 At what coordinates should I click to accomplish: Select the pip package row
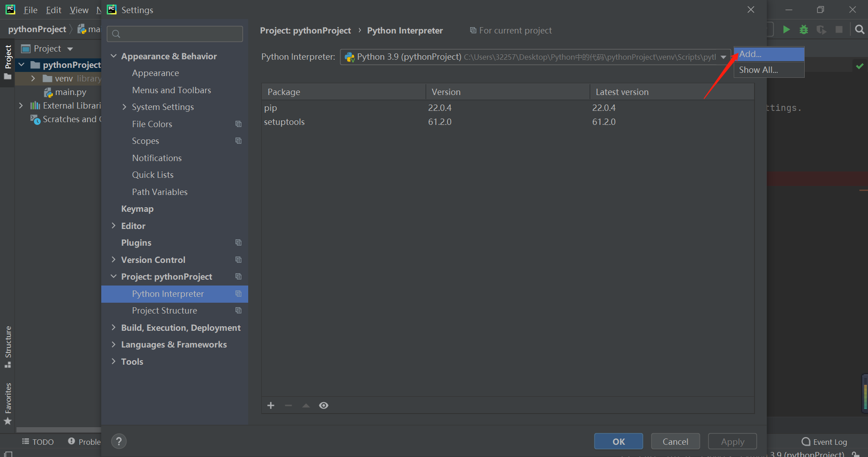[508, 108]
